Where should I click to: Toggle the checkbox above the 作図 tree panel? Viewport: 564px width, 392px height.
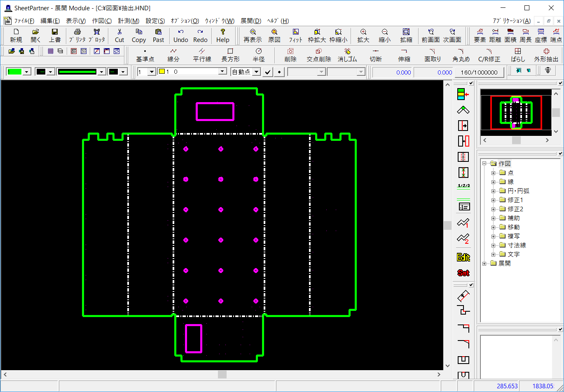[560, 153]
